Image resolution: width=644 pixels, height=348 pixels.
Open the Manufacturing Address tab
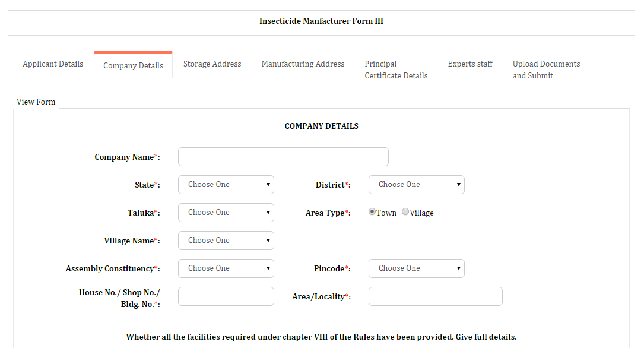[303, 64]
